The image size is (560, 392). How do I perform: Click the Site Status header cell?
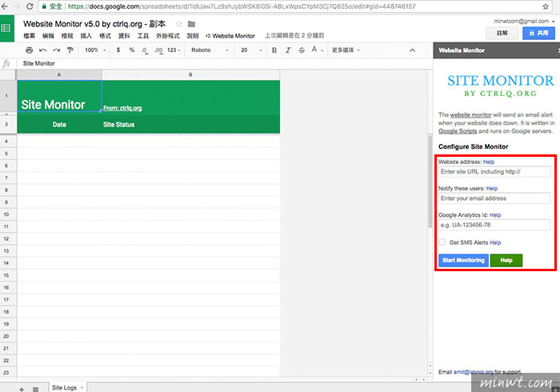190,125
